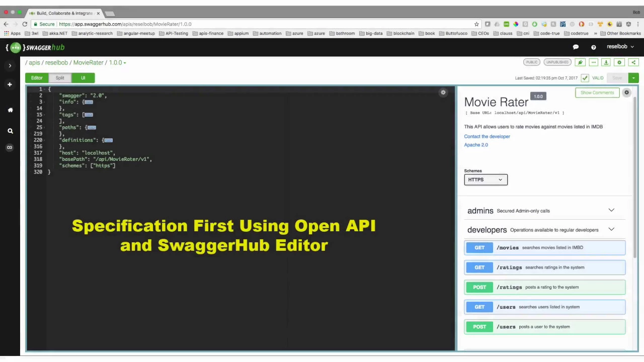Expand GET /movies operation
The width and height of the screenshot is (644, 362).
click(x=545, y=247)
